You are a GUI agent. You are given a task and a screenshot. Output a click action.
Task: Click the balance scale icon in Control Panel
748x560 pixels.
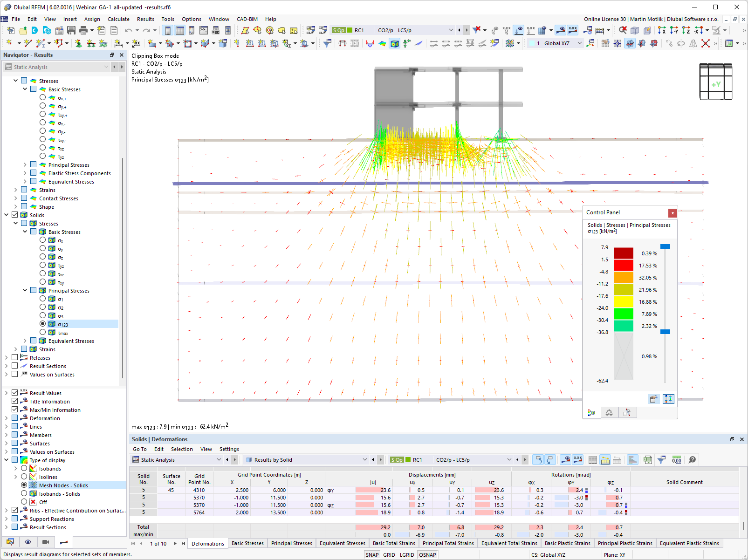609,413
